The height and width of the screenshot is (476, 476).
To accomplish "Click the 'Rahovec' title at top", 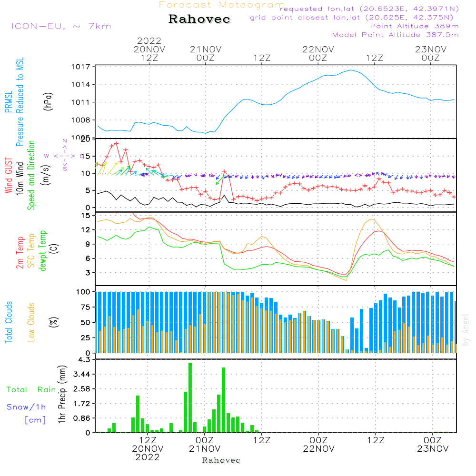I will [x=199, y=19].
